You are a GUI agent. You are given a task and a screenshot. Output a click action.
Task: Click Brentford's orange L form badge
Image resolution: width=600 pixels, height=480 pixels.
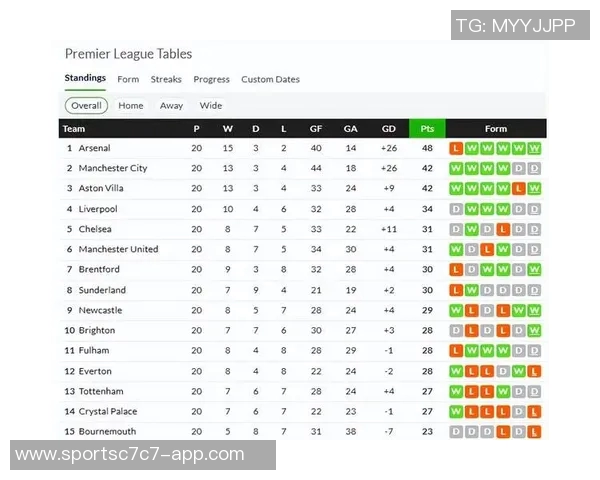click(x=456, y=269)
